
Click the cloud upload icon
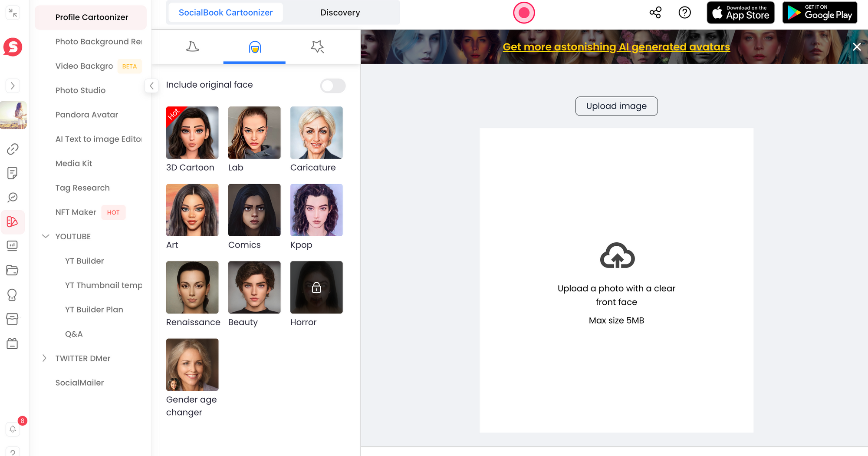[617, 255]
